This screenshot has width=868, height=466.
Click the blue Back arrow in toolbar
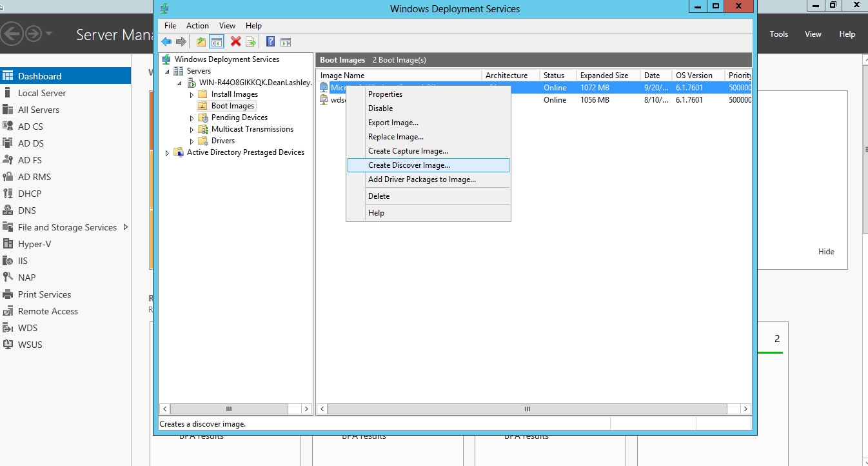point(166,42)
